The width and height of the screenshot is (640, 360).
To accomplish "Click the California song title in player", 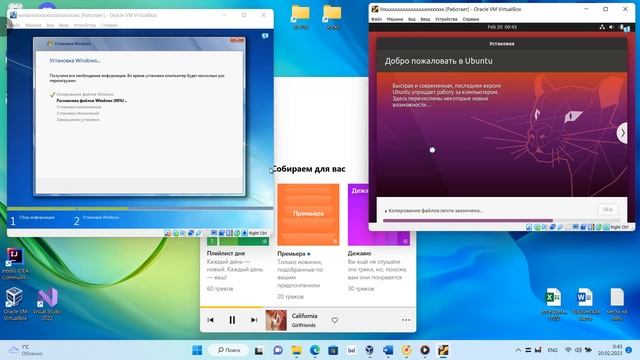I will coord(304,316).
